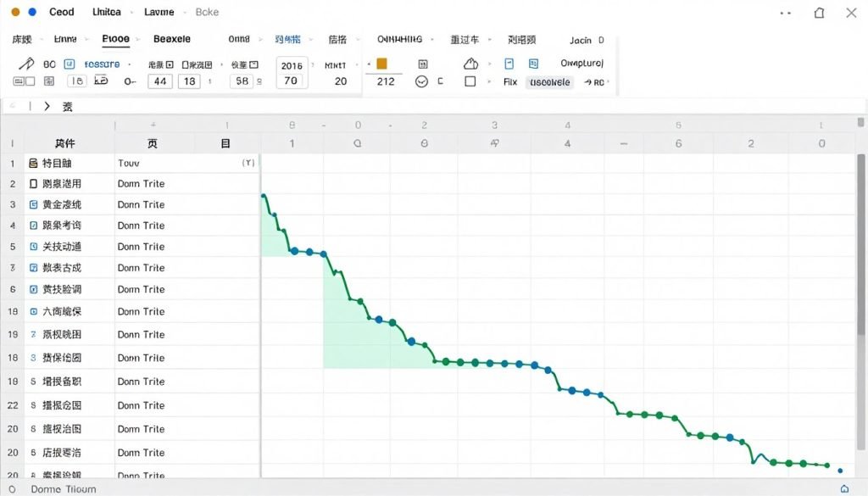Click the orange color swatch
The width and height of the screenshot is (868, 496).
coord(382,64)
